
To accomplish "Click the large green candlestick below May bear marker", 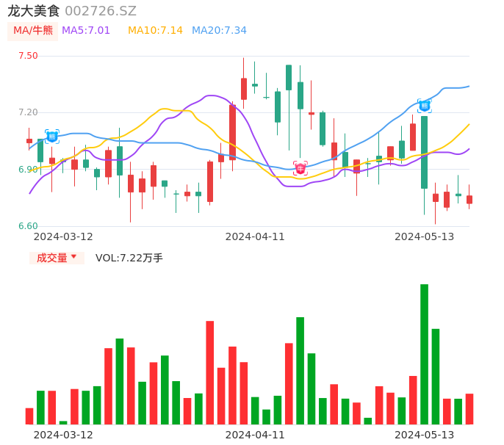I will (x=424, y=152).
